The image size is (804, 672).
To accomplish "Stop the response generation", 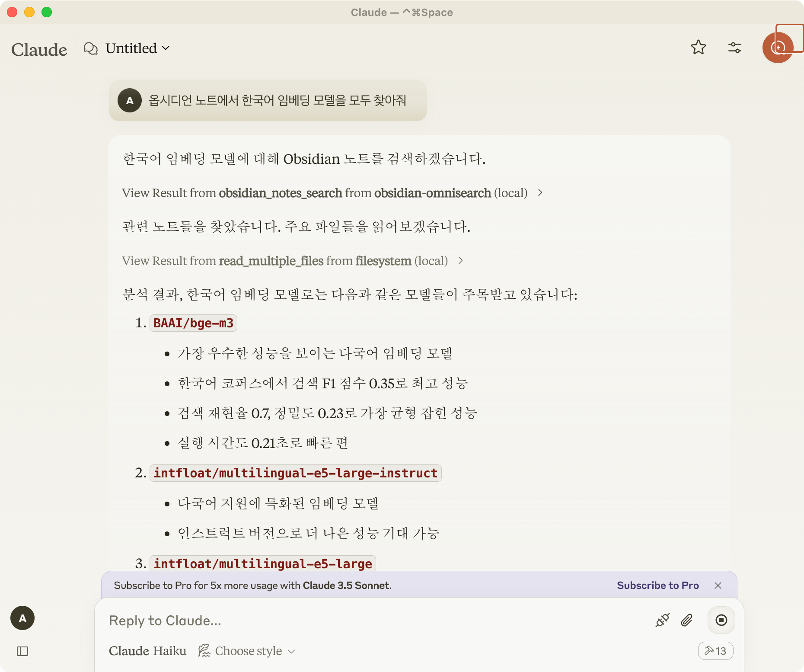I will point(721,620).
